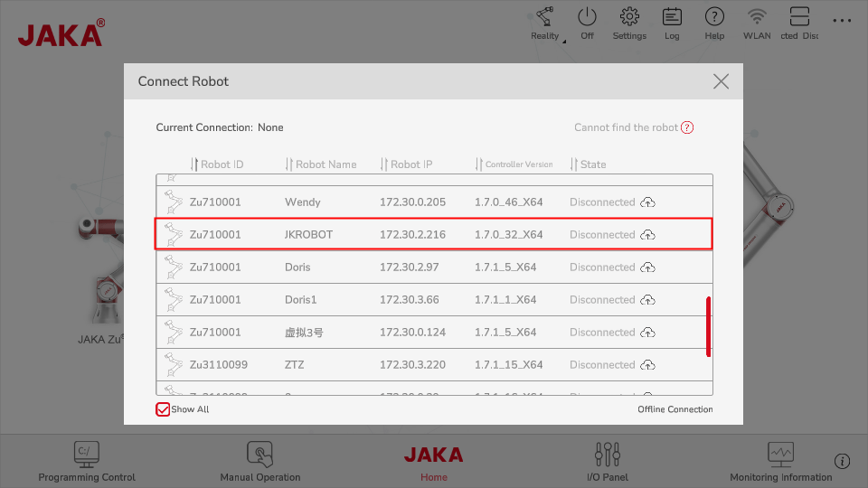Uncheck the Show All checkbox

coord(163,409)
